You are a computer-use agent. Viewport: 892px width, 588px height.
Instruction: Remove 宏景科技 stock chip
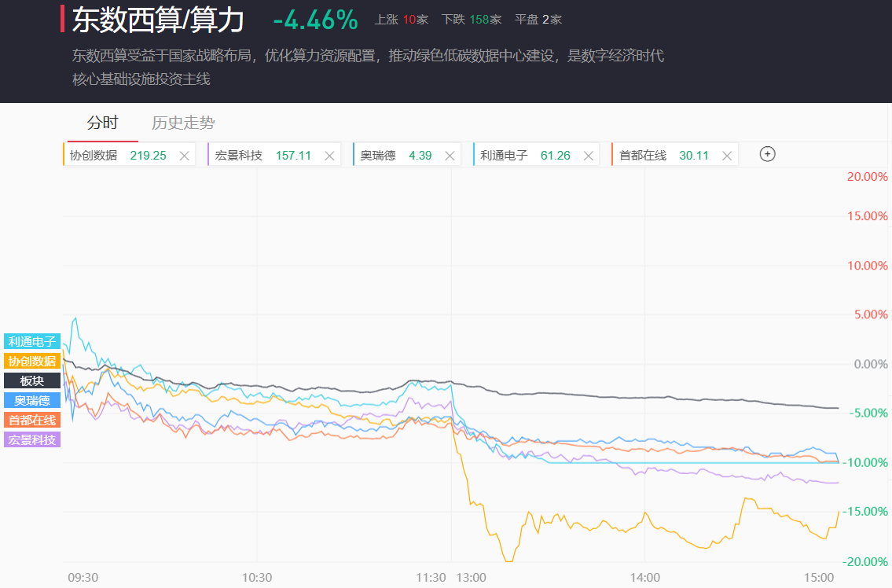(330, 156)
